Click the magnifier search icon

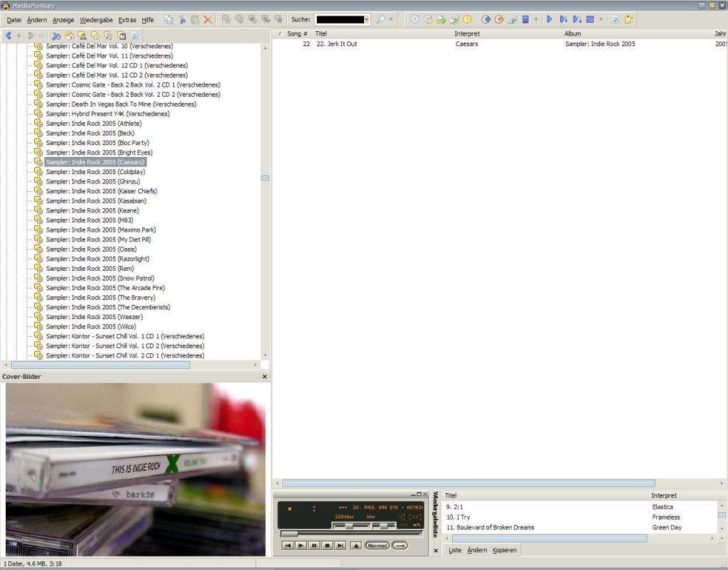pyautogui.click(x=380, y=19)
